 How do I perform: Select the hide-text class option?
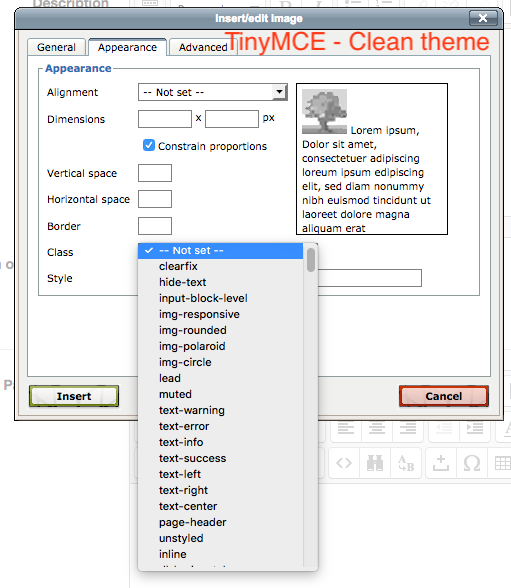click(220, 282)
